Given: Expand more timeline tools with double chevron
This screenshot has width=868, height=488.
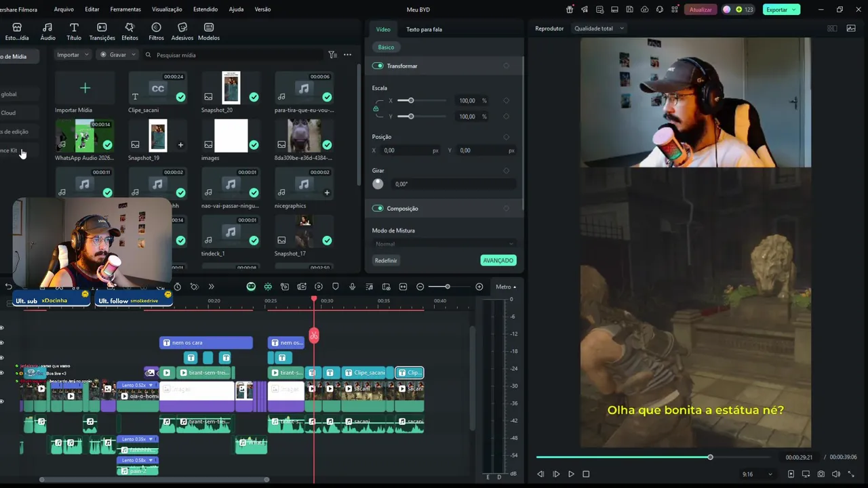Looking at the screenshot, I should pyautogui.click(x=211, y=287).
